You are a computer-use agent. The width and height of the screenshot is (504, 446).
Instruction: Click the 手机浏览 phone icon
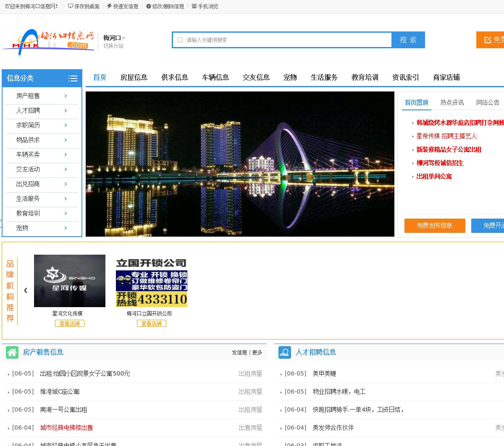pos(194,6)
